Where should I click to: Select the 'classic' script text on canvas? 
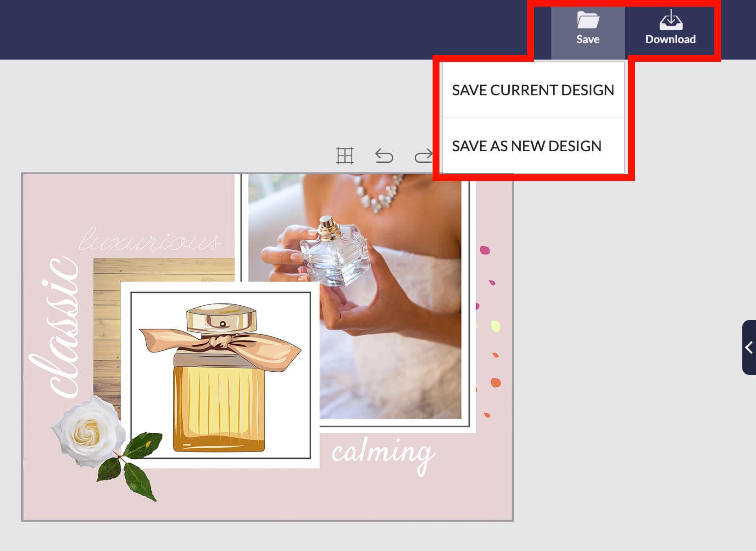click(55, 327)
